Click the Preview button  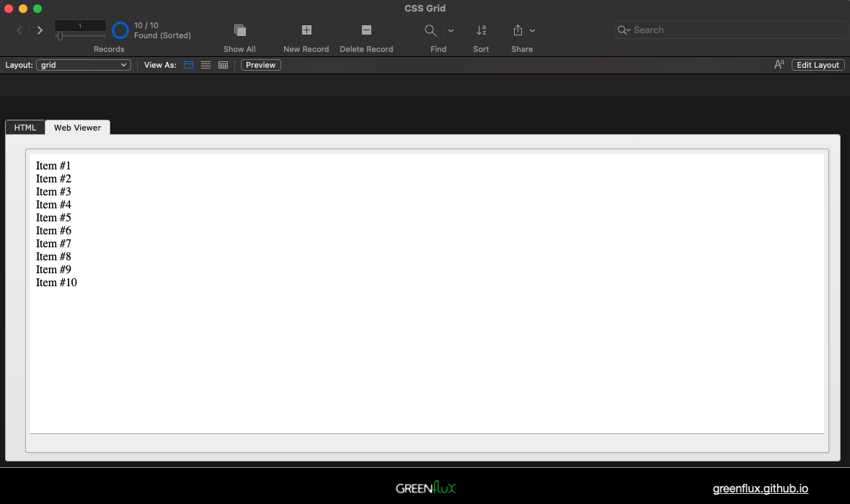coord(260,65)
